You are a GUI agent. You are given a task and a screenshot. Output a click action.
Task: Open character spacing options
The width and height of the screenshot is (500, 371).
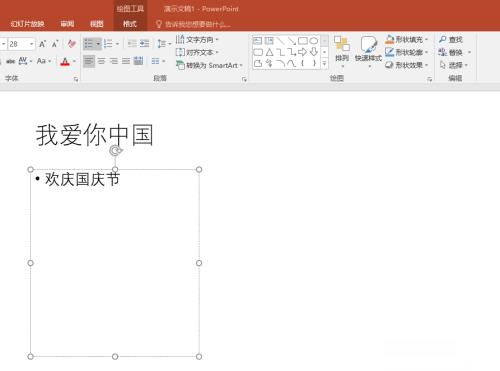click(x=24, y=61)
